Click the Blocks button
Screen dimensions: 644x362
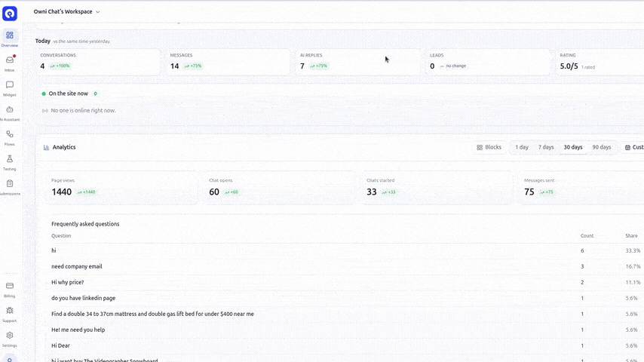[489, 147]
